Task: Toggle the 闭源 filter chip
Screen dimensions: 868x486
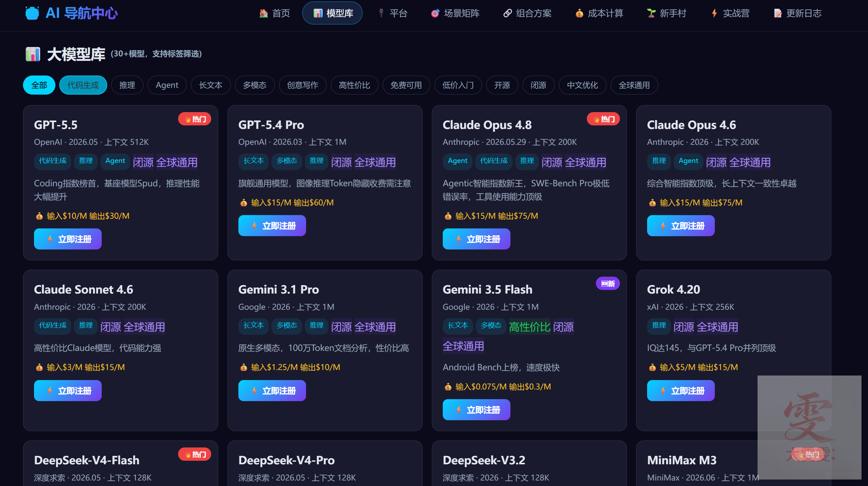Action: 539,85
